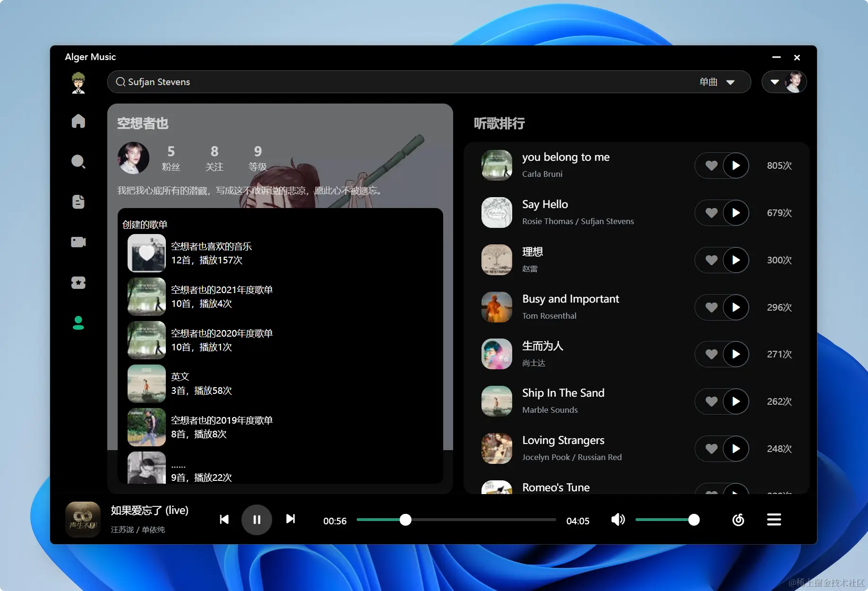Open the play queue list icon
Image resolution: width=868 pixels, height=591 pixels.
[x=774, y=520]
